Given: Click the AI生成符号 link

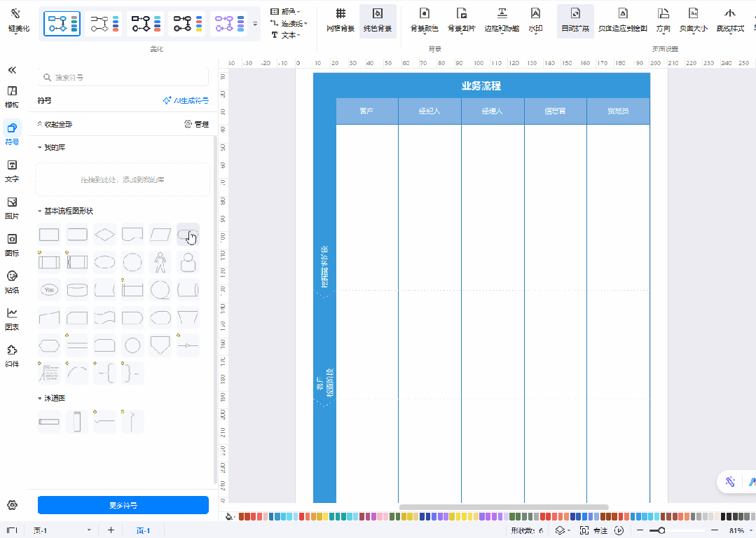Looking at the screenshot, I should [x=185, y=101].
